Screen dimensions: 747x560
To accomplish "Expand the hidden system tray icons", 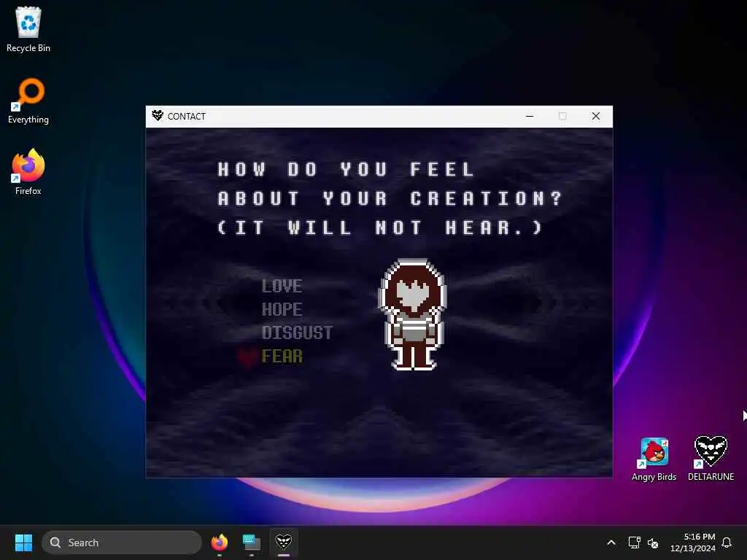I will pyautogui.click(x=611, y=542).
